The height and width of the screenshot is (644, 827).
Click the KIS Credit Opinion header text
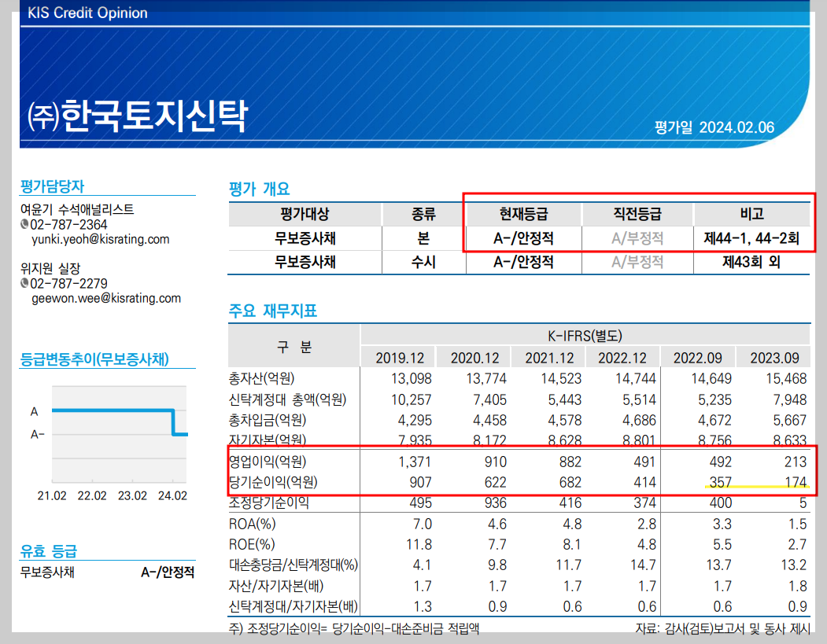coord(87,13)
